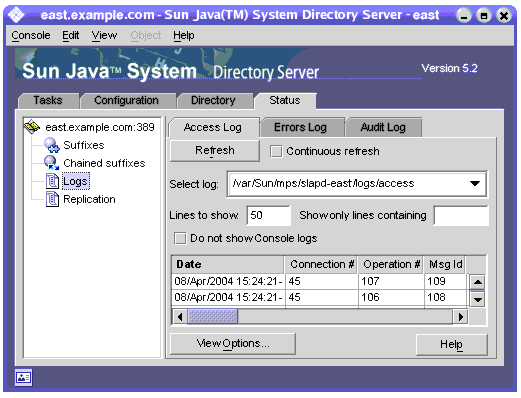Click the Logs document icon
The height and width of the screenshot is (398, 521).
pyautogui.click(x=52, y=181)
